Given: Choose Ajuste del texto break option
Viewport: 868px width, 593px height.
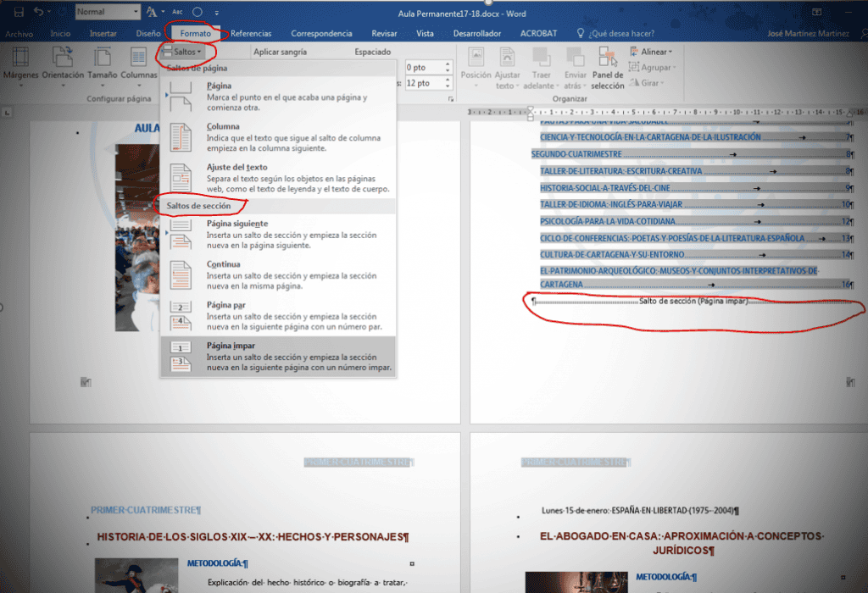Looking at the screenshot, I should 278,178.
